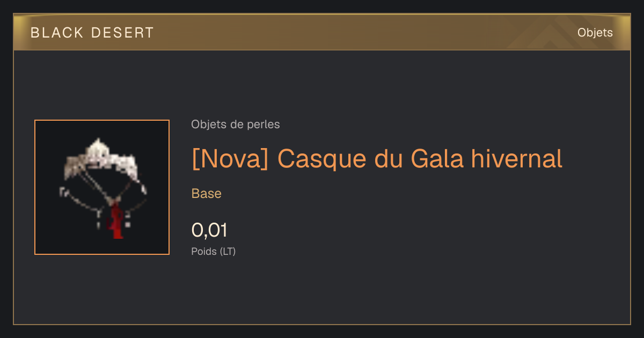Click the Poids (LT) label

214,251
